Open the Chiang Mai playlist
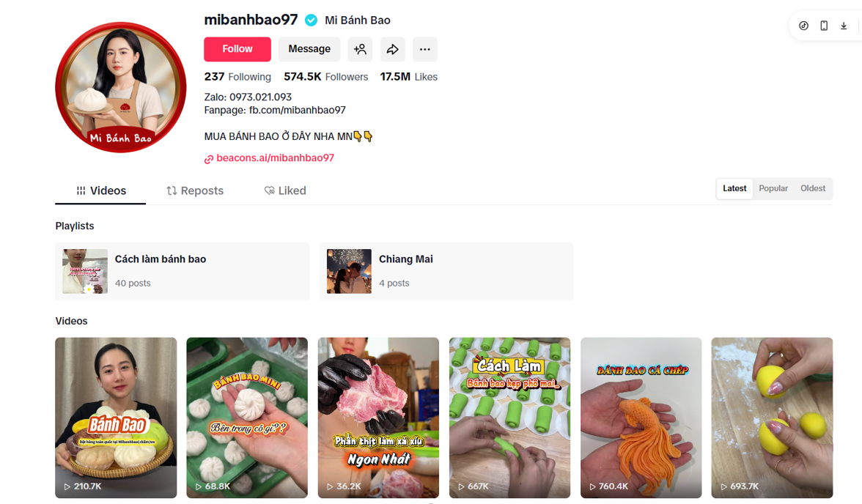 click(446, 272)
